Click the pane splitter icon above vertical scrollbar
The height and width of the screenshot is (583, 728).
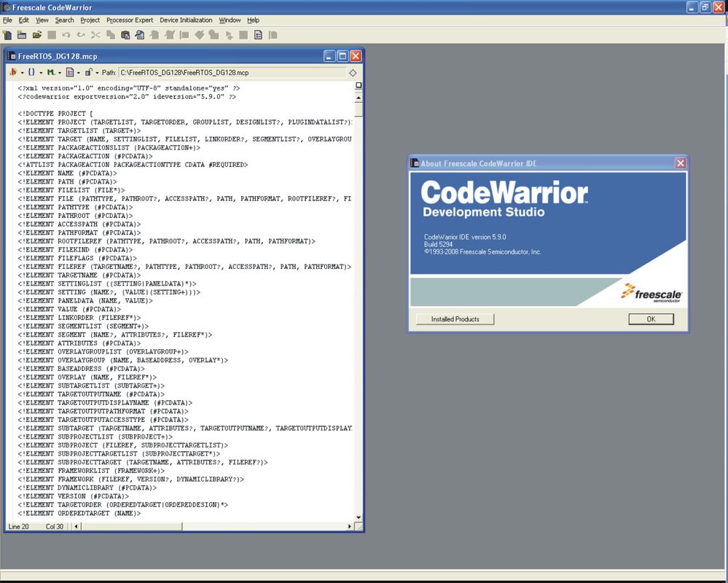(x=359, y=85)
